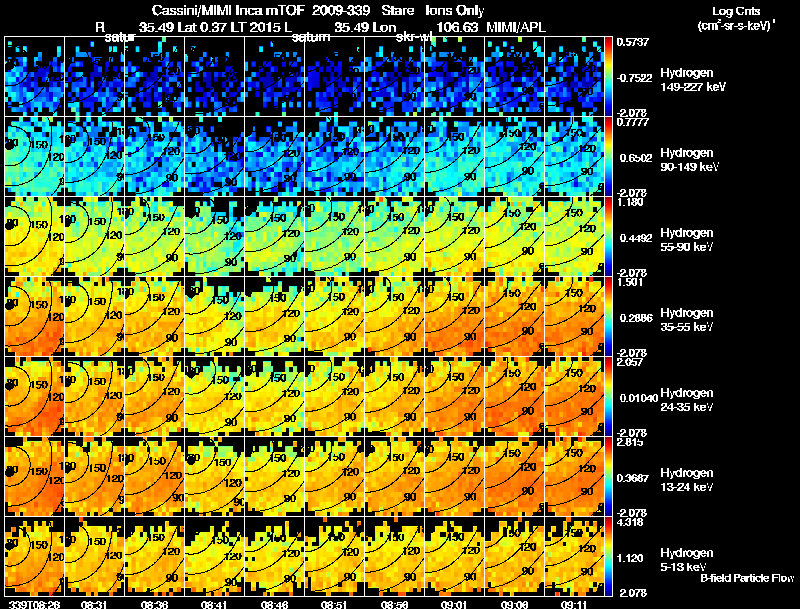Select the '08:41' time label

(214, 604)
